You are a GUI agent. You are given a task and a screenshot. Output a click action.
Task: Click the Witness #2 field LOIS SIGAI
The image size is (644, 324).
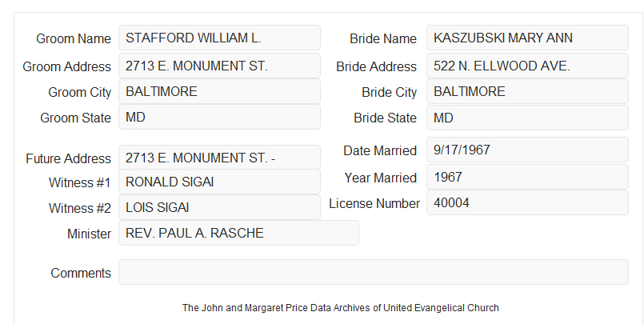[x=219, y=207]
